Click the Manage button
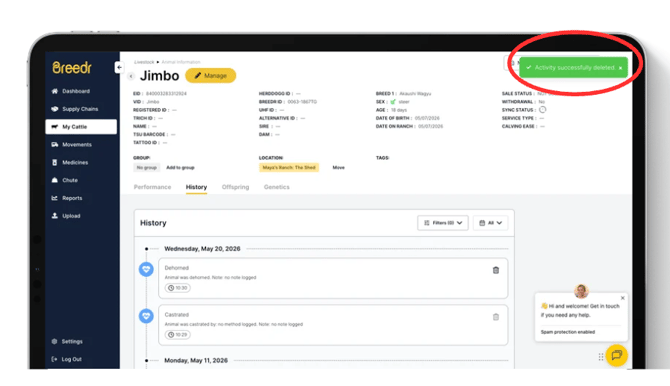670x386 pixels. [x=211, y=76]
